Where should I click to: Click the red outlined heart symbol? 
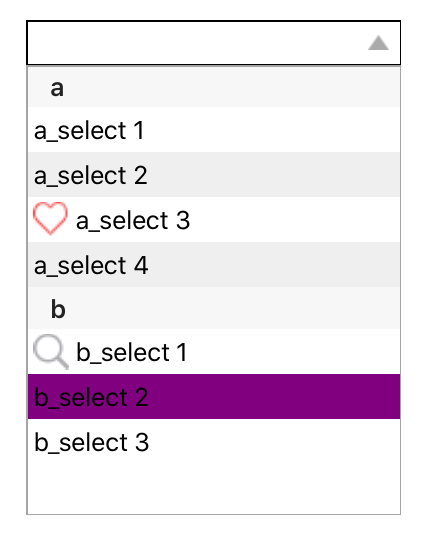[50, 218]
